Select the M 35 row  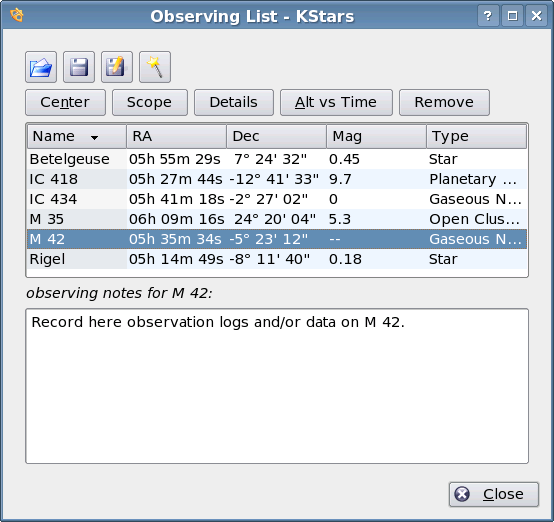(x=277, y=219)
